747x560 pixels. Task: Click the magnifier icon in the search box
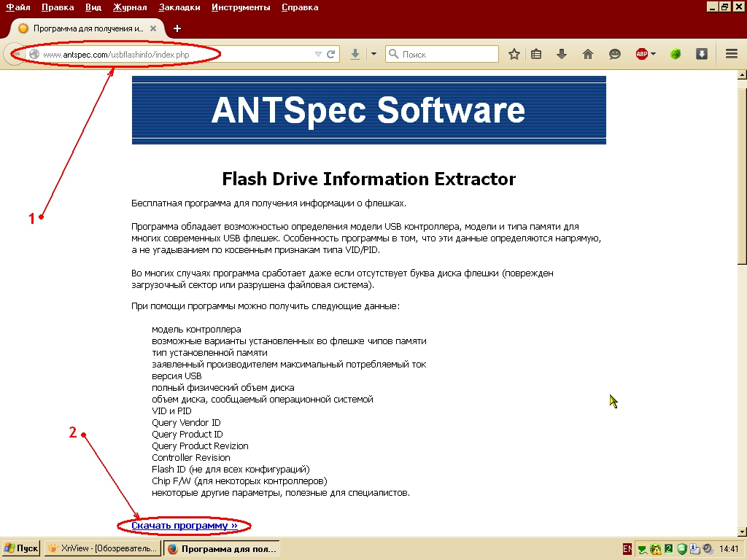(393, 54)
